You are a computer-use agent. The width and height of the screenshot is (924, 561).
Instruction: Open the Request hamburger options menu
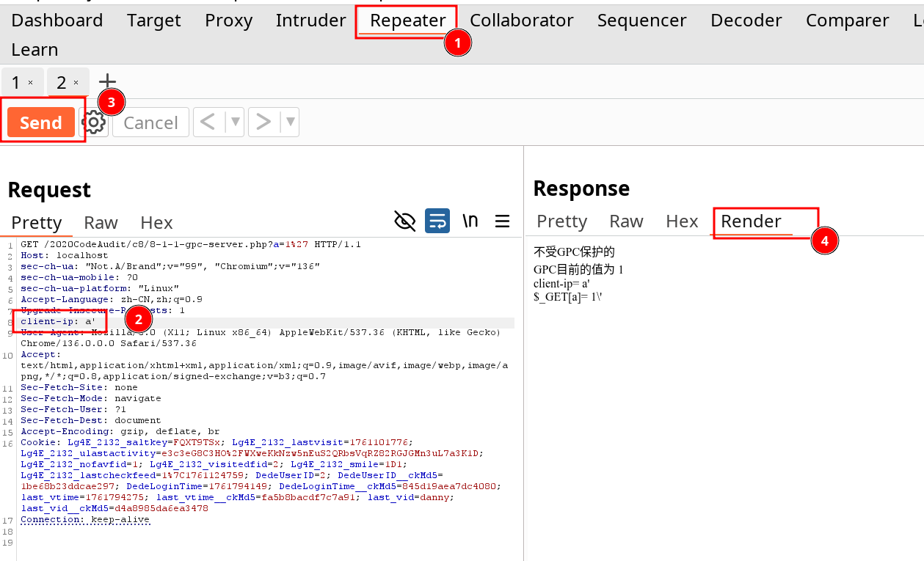pos(503,221)
